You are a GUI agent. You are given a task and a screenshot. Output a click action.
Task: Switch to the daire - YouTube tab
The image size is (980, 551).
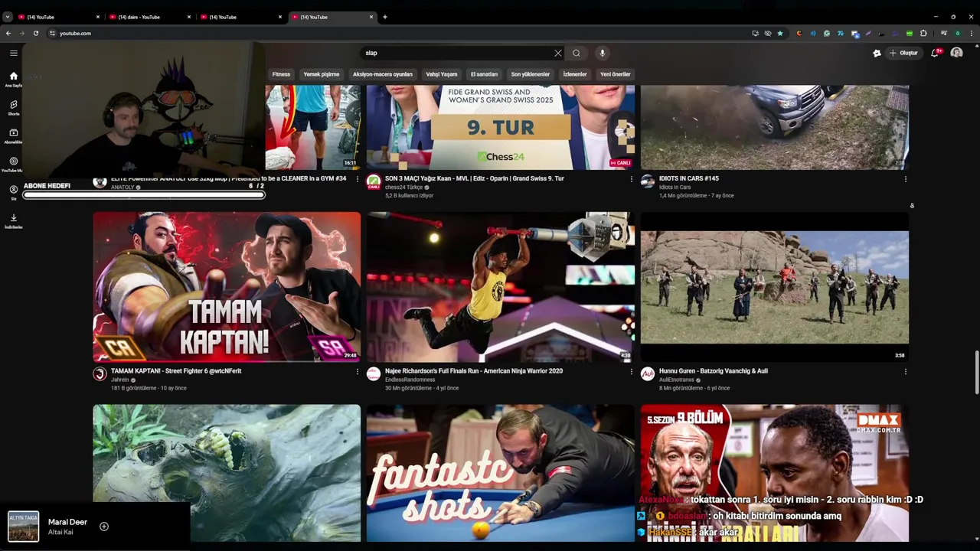(148, 17)
